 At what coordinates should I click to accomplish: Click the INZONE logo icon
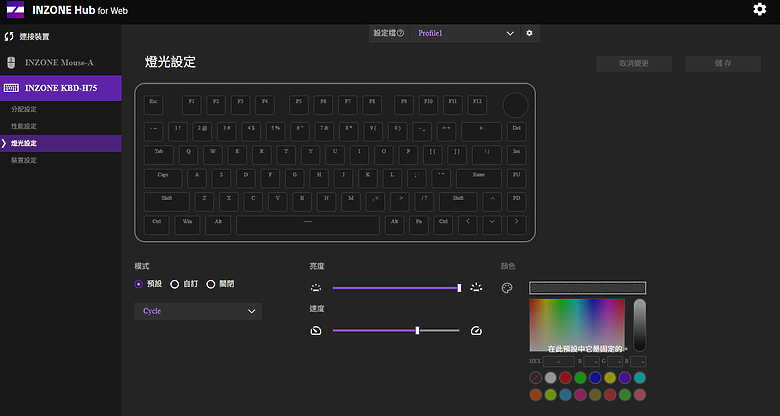(14, 10)
